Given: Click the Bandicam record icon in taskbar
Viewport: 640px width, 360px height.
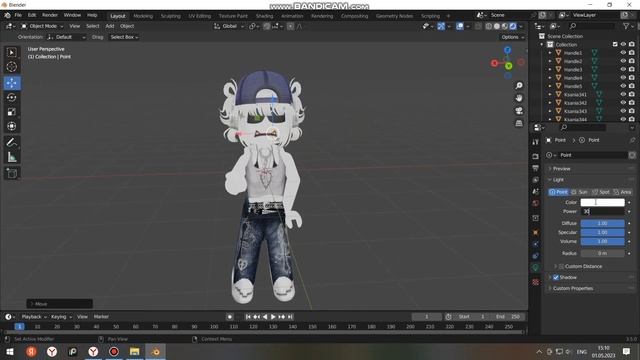Looking at the screenshot, I should (114, 351).
